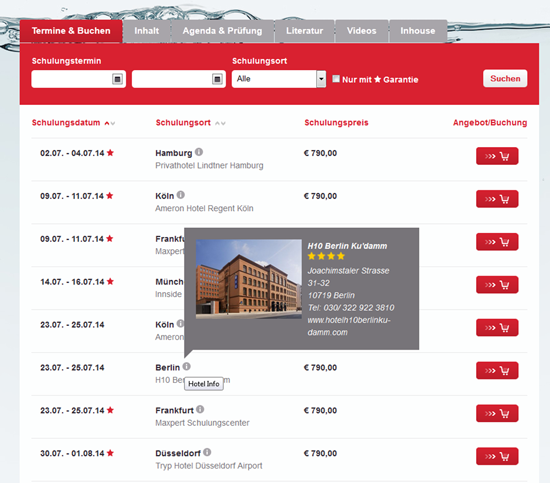Switch to the Inhouse tab
This screenshot has width=550, height=483.
(x=418, y=31)
